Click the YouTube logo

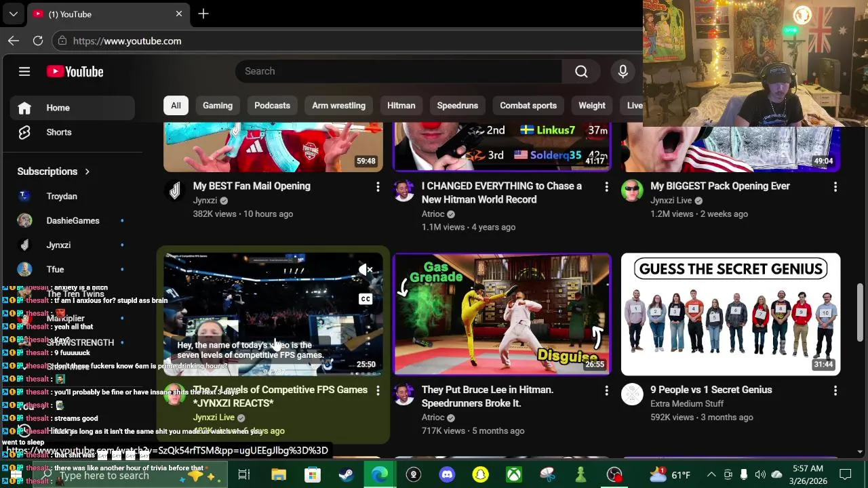click(x=75, y=71)
